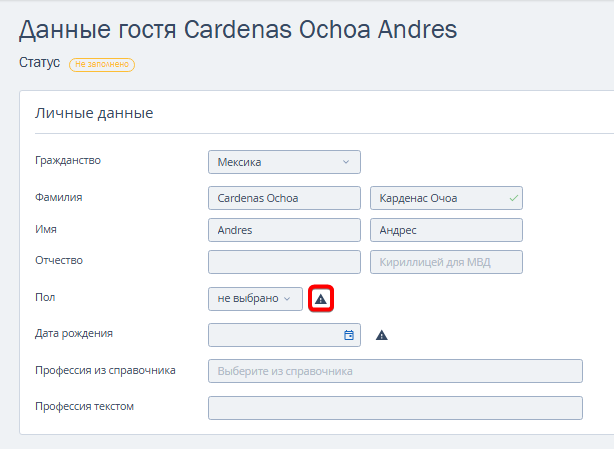This screenshot has width=614, height=449.
Task: Click the green checkmark in Карденас Очоа field
Action: pyautogui.click(x=514, y=198)
